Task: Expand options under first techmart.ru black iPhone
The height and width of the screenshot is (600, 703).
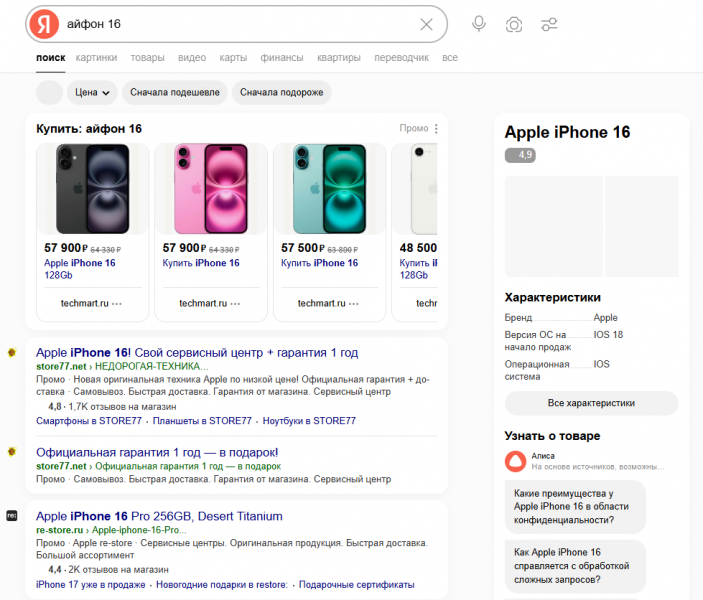Action: [x=117, y=303]
